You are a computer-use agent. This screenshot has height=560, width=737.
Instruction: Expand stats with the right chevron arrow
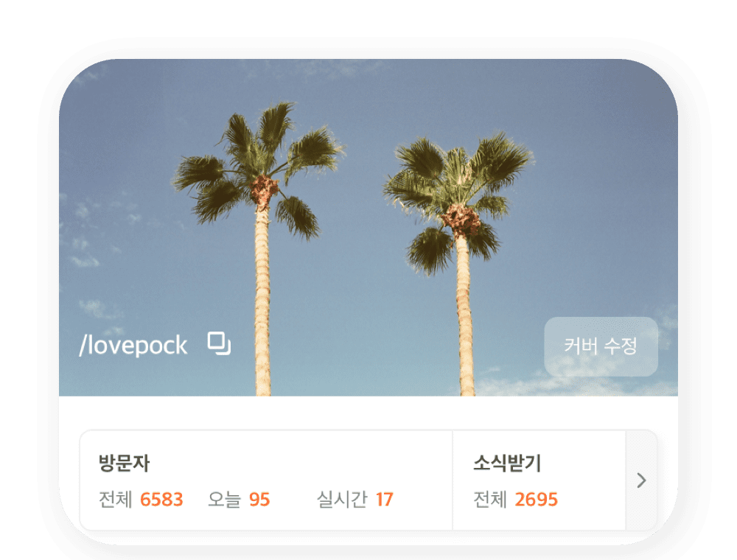[642, 480]
